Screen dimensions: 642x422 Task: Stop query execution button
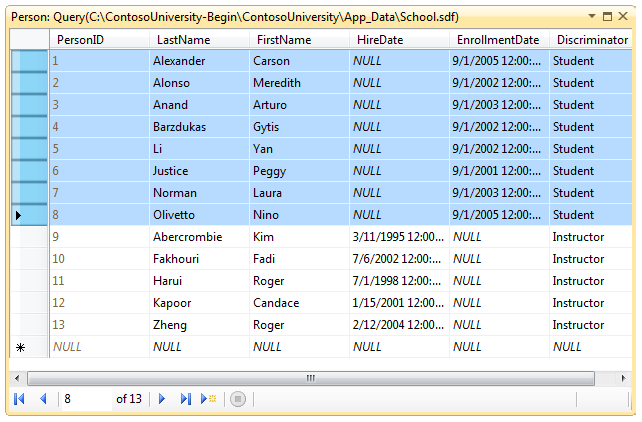(x=238, y=399)
